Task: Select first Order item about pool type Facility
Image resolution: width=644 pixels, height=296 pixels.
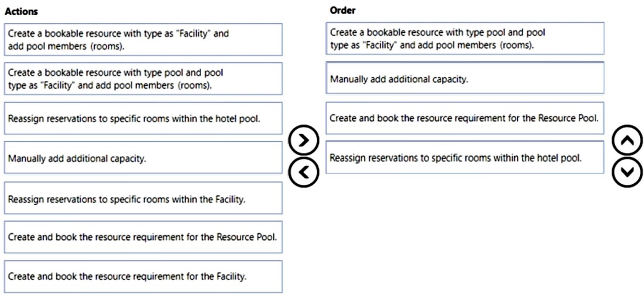Action: 465,38
